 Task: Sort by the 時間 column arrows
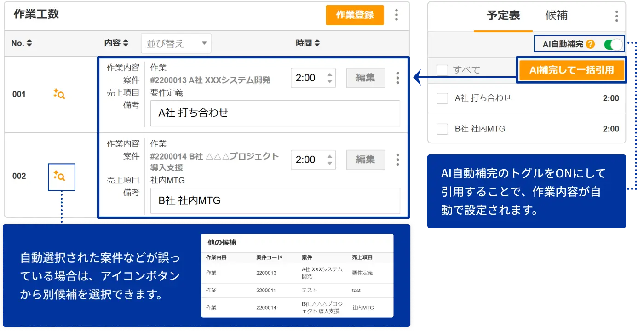point(317,43)
